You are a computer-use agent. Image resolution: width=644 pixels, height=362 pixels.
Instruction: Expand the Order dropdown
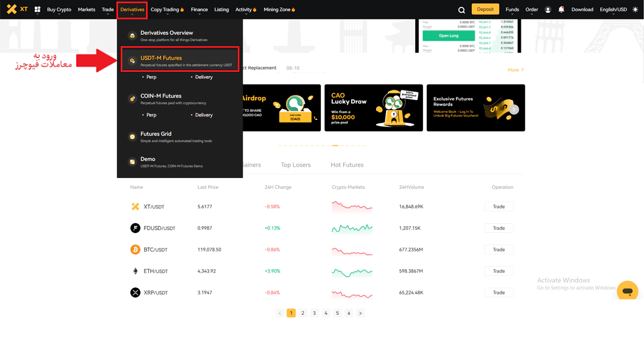[532, 10]
